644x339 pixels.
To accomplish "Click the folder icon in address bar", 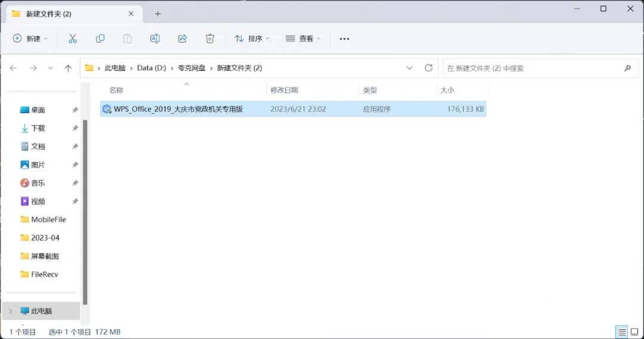I will pyautogui.click(x=89, y=68).
